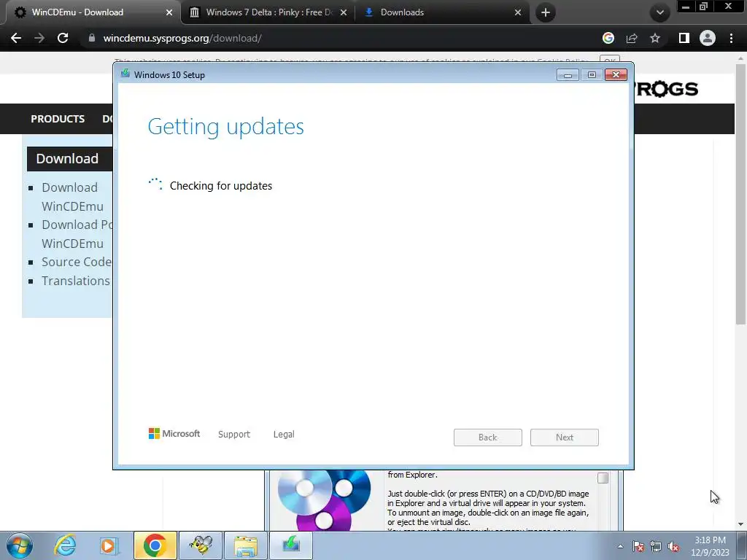Click Translations sidebar link

pyautogui.click(x=76, y=281)
